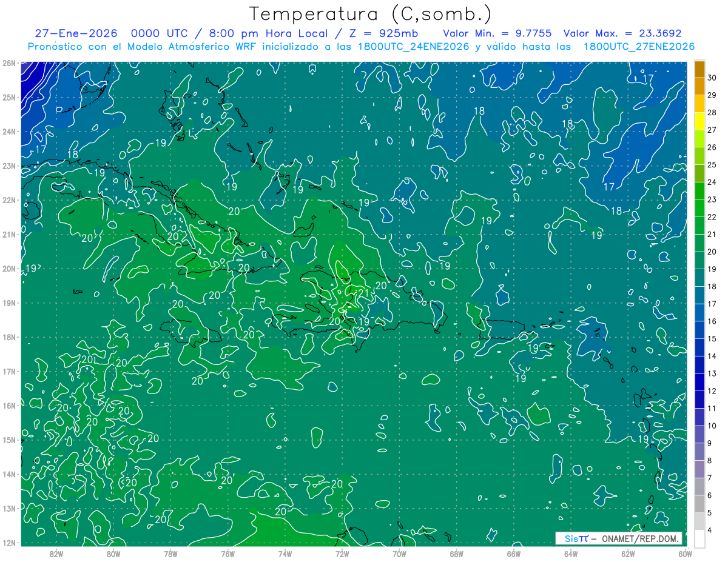Click the orange swatch above colorbar label 30

(x=699, y=69)
